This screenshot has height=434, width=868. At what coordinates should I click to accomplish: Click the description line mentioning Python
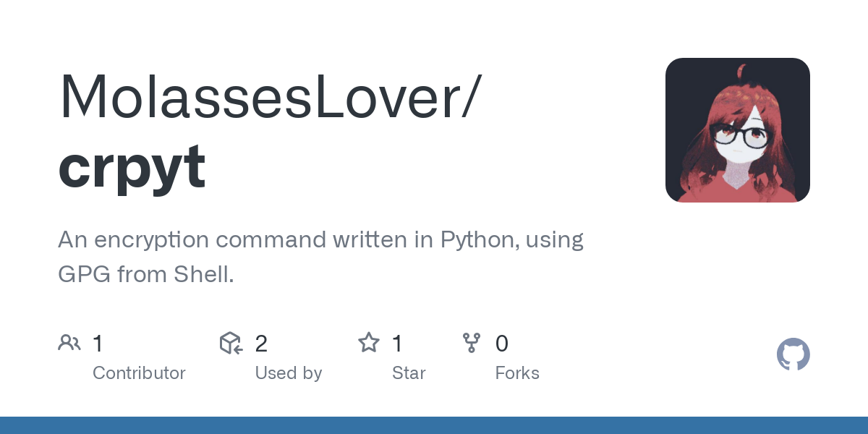click(x=320, y=239)
